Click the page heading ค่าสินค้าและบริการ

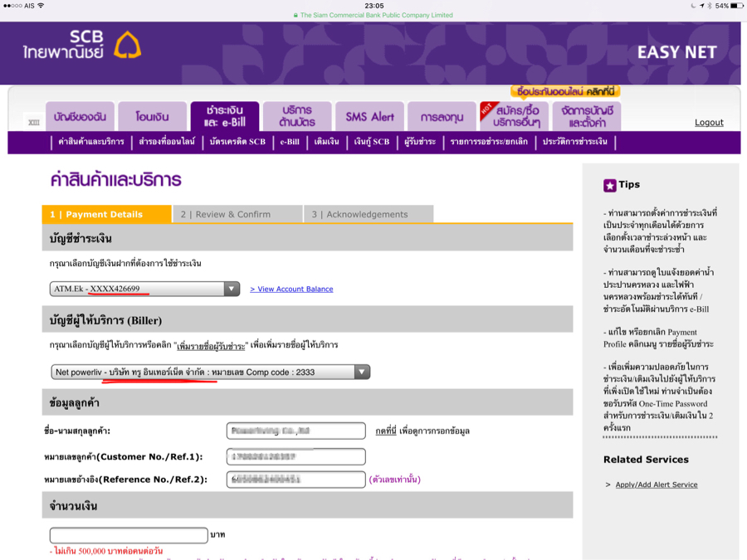[x=115, y=180]
